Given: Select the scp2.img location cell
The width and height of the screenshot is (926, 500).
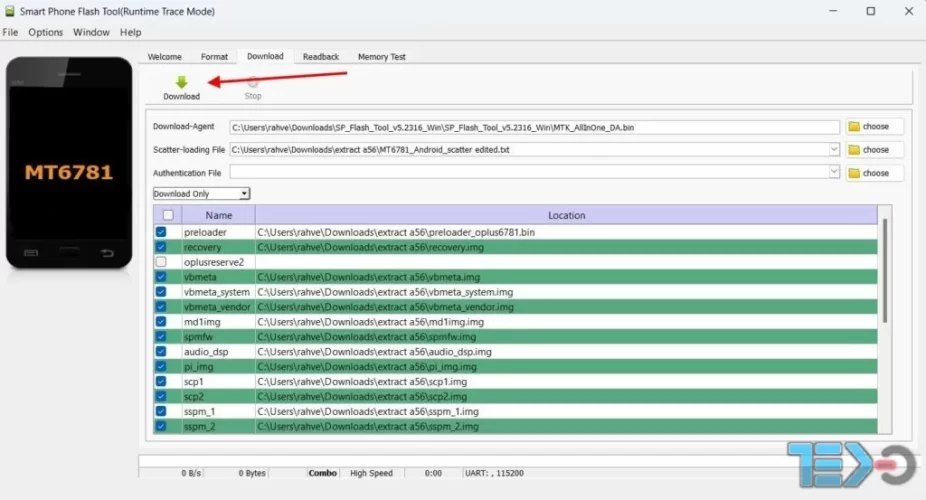Looking at the screenshot, I should [x=566, y=396].
